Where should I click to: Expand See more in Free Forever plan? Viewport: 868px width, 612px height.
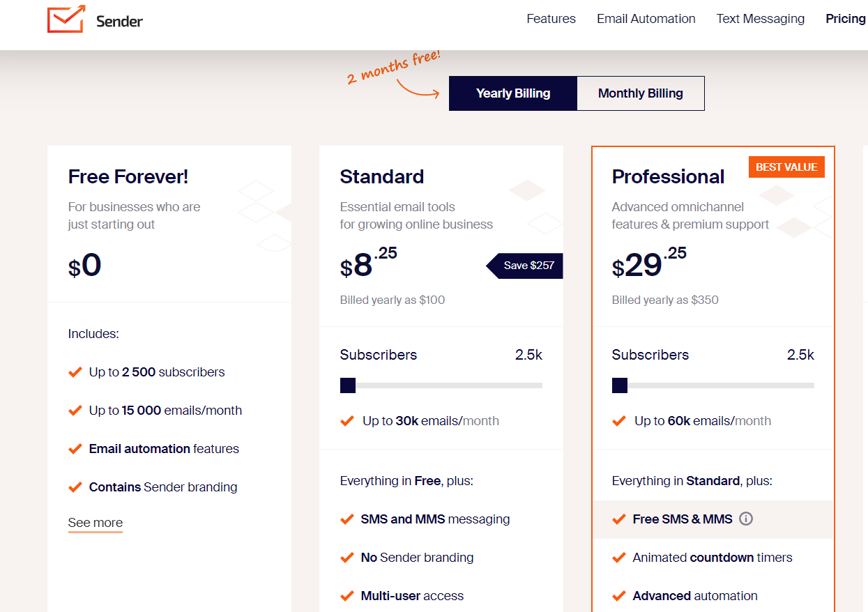click(x=96, y=523)
